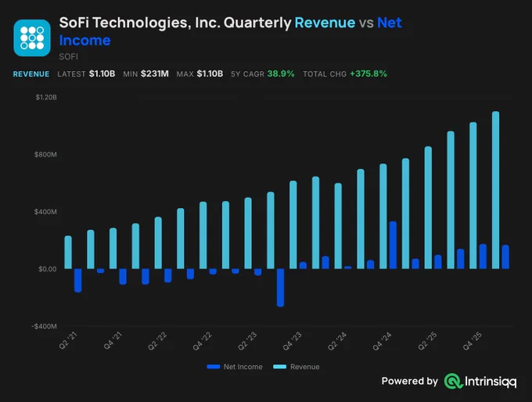This screenshot has width=532, height=402.
Task: Click the Revenue legend color swatch
Action: pyautogui.click(x=279, y=367)
